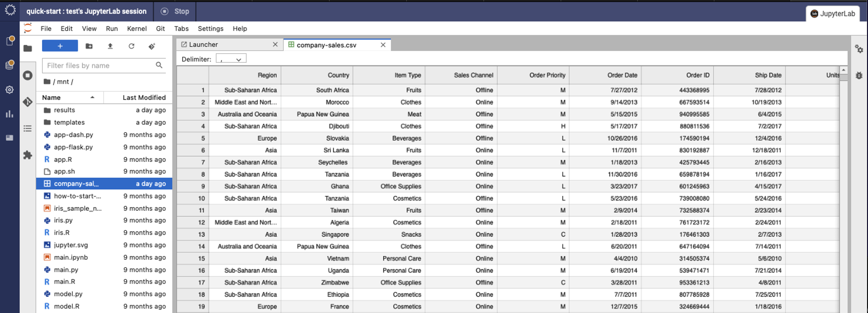Screen dimensions: 868x313
Task: Open the Settings menu
Action: 211,28
